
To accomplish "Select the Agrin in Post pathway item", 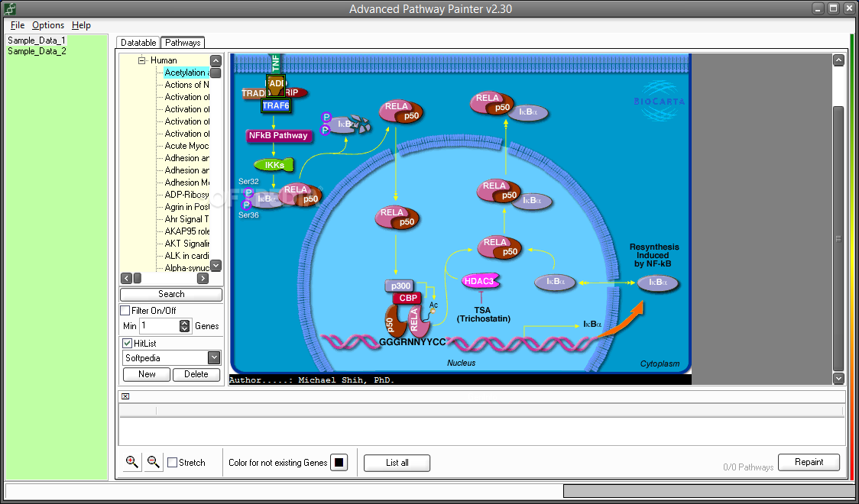I will coord(186,207).
